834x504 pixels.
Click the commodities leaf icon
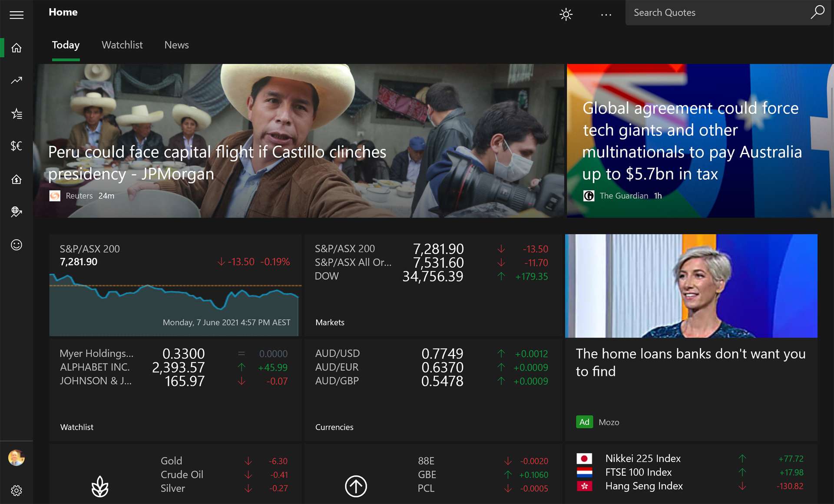(100, 486)
